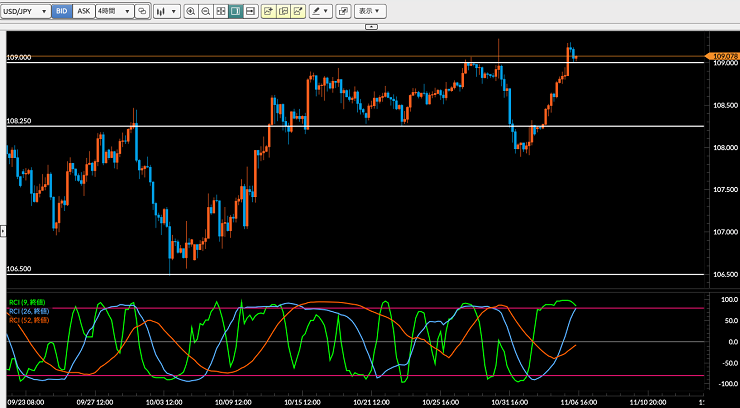The height and width of the screenshot is (408, 740).
Task: Click the 10/21 12:00 time axis label
Action: click(373, 402)
